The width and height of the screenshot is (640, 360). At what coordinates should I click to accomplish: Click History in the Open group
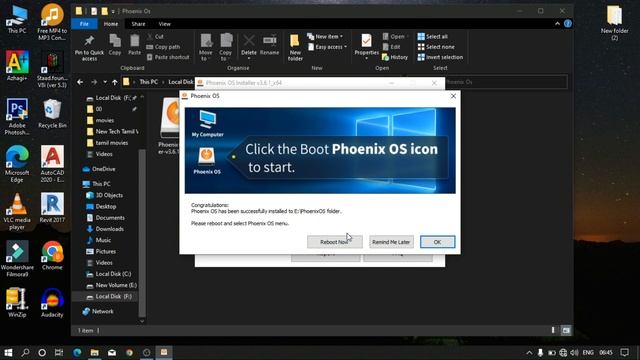point(395,57)
